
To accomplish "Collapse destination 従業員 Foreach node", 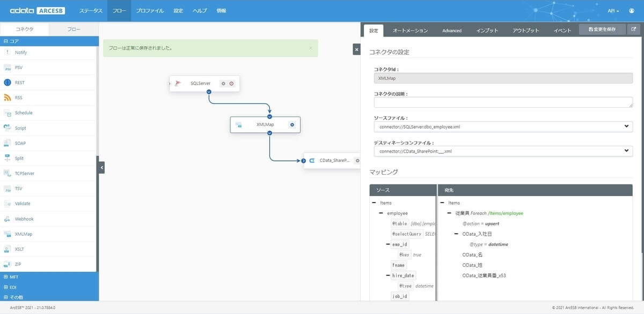I will pyautogui.click(x=449, y=213).
